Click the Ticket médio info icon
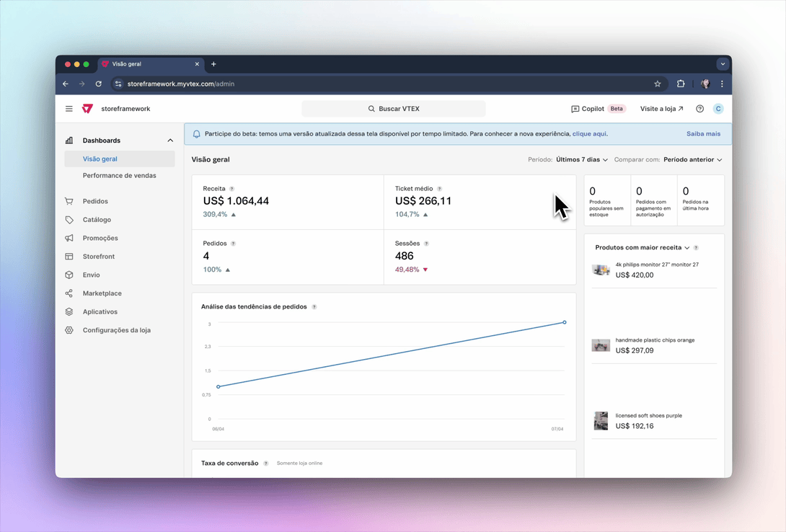The width and height of the screenshot is (786, 532). click(x=439, y=189)
